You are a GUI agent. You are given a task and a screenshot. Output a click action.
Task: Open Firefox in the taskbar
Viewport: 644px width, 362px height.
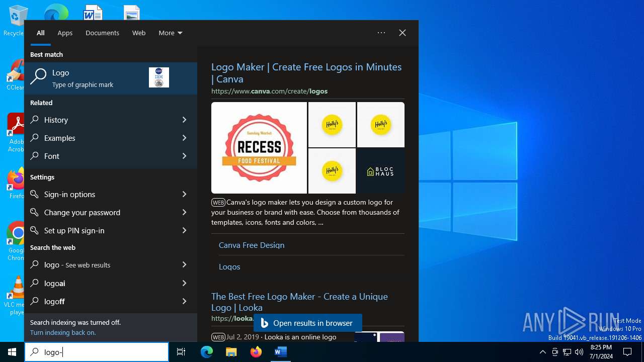256,352
